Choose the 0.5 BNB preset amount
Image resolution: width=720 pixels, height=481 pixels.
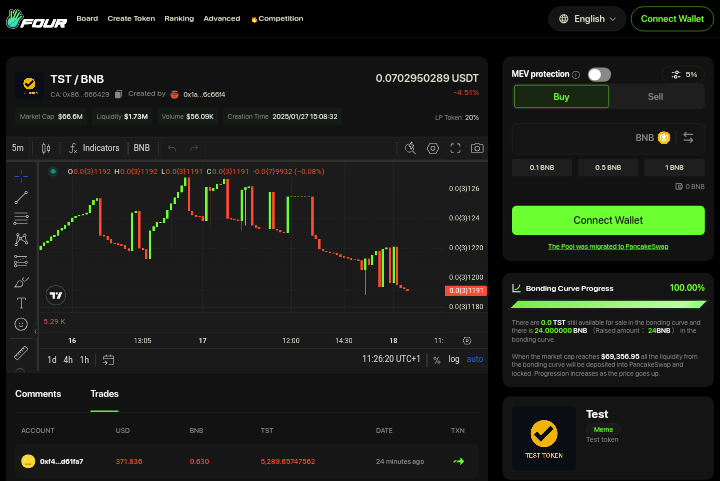coord(608,168)
